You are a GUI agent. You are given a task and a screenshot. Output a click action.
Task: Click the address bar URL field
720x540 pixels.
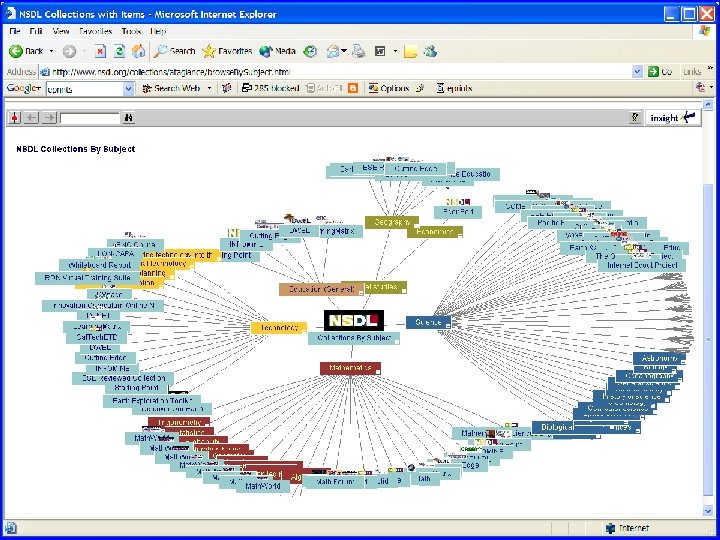[x=335, y=72]
